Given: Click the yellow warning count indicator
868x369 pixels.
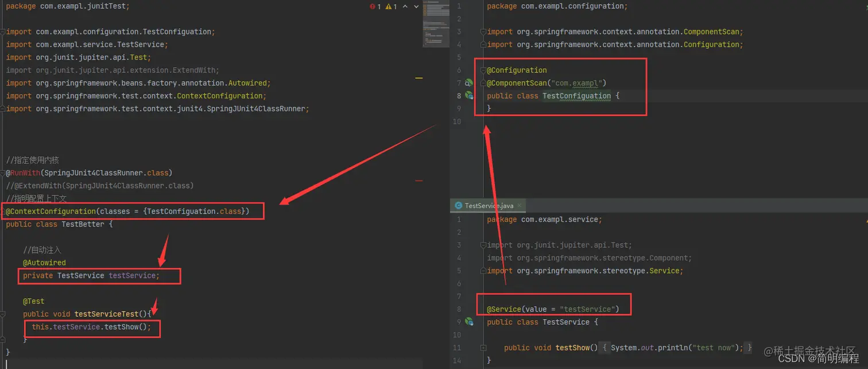Looking at the screenshot, I should point(392,7).
